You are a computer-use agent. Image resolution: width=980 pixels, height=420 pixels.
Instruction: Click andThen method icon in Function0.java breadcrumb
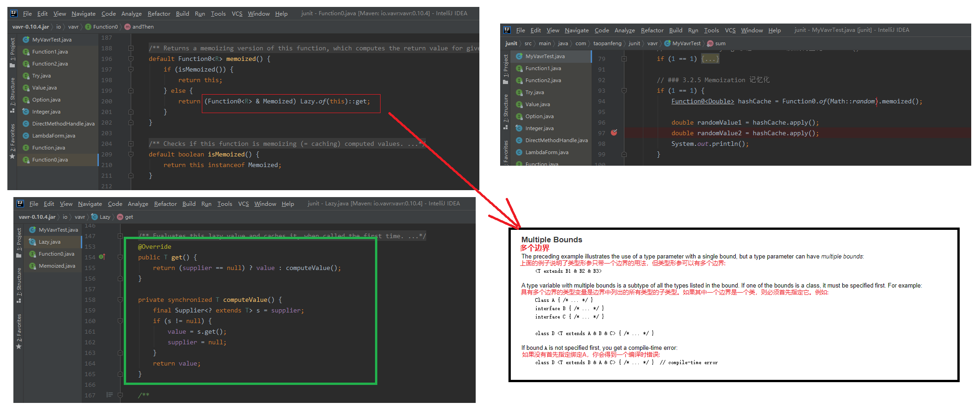point(127,27)
